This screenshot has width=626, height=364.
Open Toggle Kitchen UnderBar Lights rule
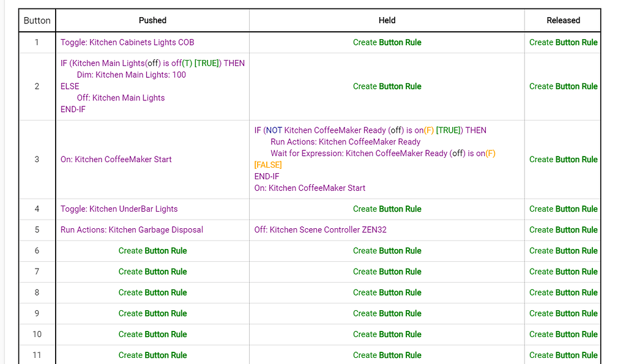[x=119, y=209]
